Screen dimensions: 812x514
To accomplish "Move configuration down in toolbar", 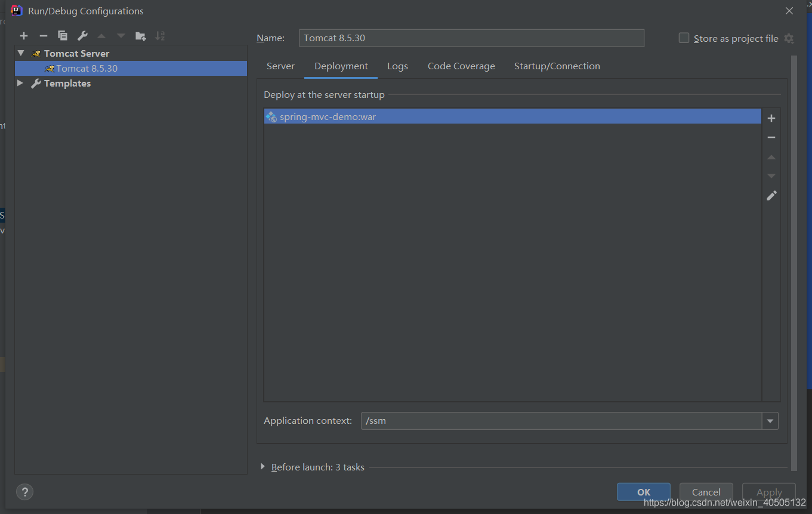I will pos(121,36).
